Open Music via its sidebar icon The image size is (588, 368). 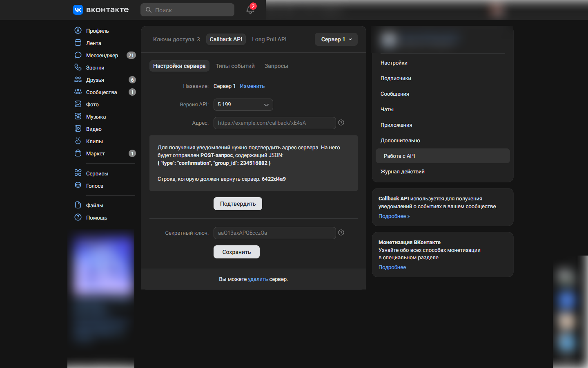[78, 117]
